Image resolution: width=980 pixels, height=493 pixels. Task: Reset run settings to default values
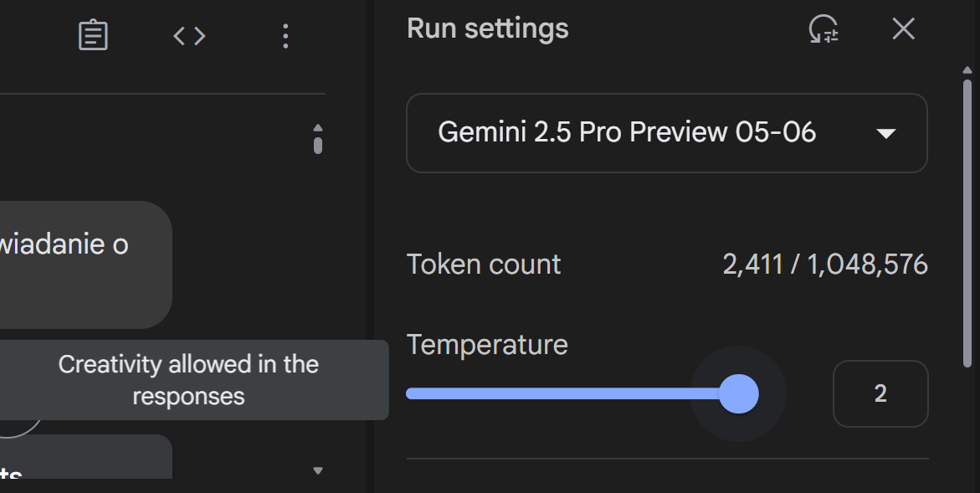(824, 29)
